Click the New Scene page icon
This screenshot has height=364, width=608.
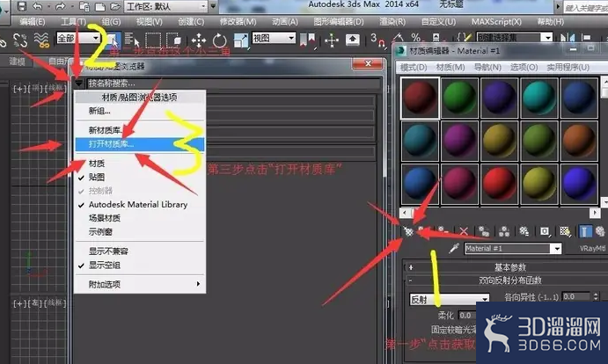click(x=100, y=6)
